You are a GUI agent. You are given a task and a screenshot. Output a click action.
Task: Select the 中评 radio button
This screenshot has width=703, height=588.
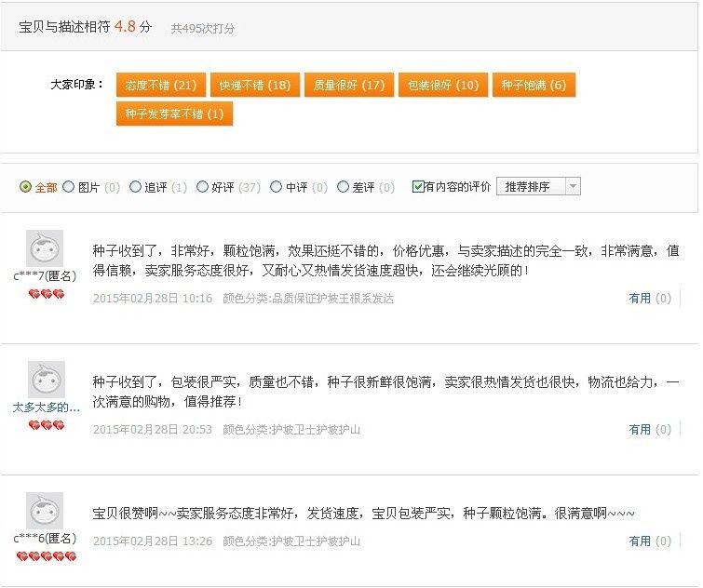[x=276, y=187]
